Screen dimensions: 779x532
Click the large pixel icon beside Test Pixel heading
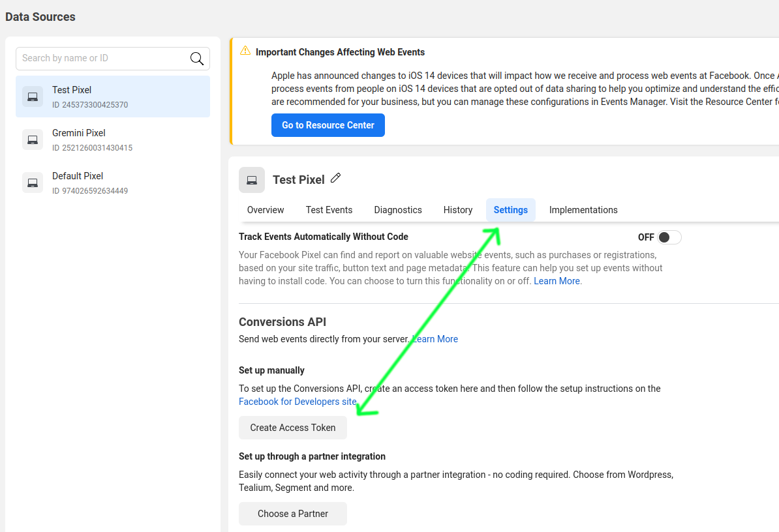click(x=251, y=180)
